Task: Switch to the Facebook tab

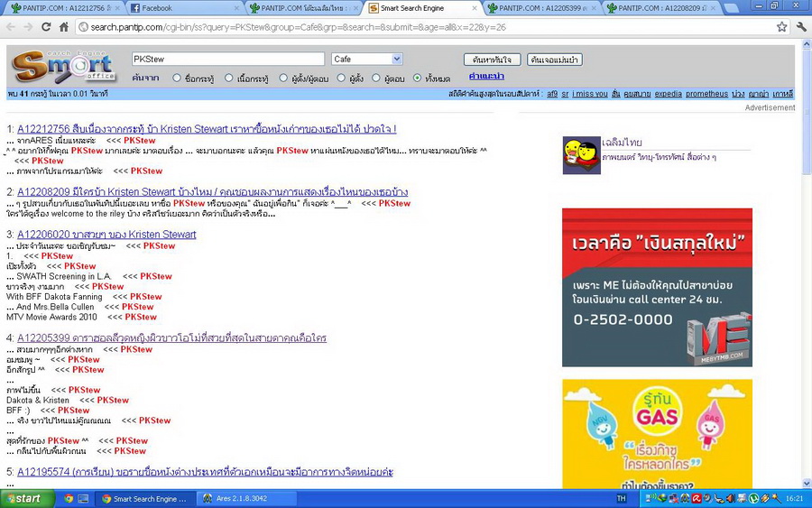Action: [x=184, y=8]
